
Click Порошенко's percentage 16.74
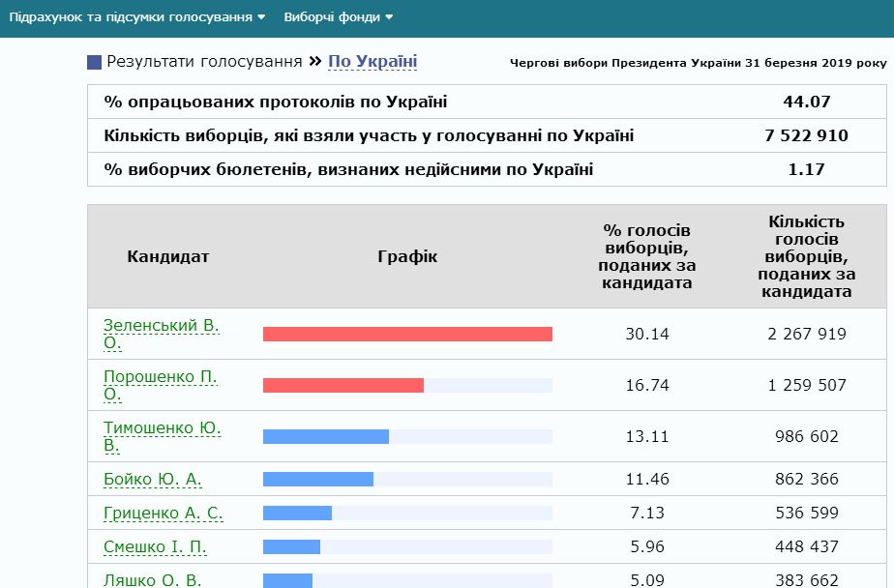(x=647, y=385)
